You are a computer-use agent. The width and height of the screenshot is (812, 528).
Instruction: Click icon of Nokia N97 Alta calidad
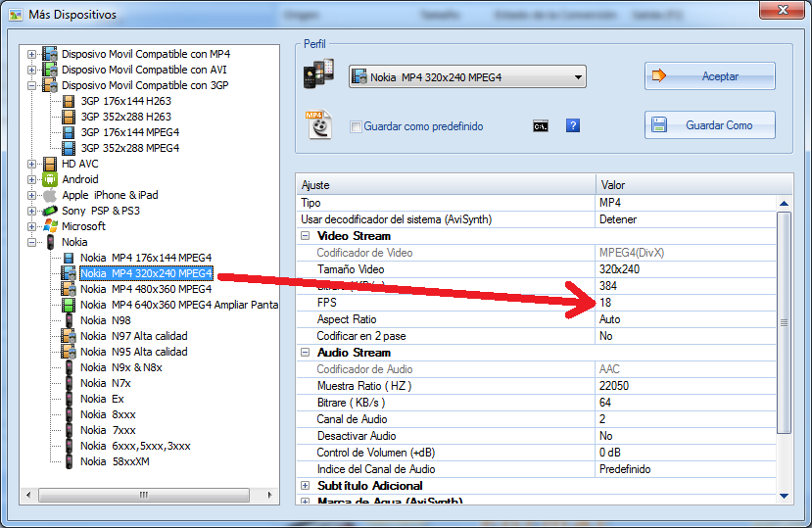(x=69, y=336)
